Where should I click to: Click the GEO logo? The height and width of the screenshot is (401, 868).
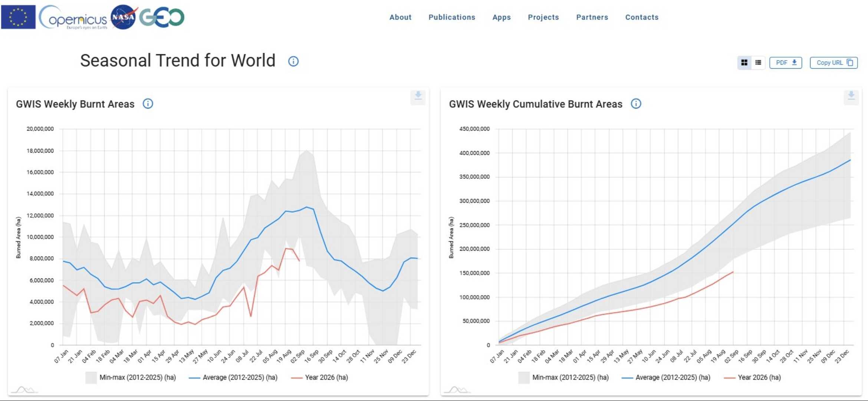(x=162, y=17)
